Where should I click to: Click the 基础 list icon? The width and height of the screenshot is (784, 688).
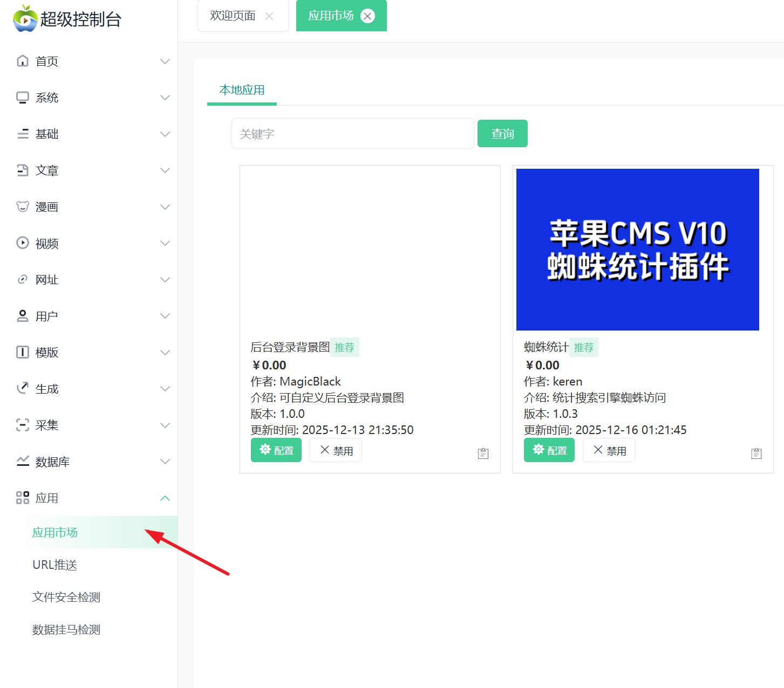[x=23, y=134]
